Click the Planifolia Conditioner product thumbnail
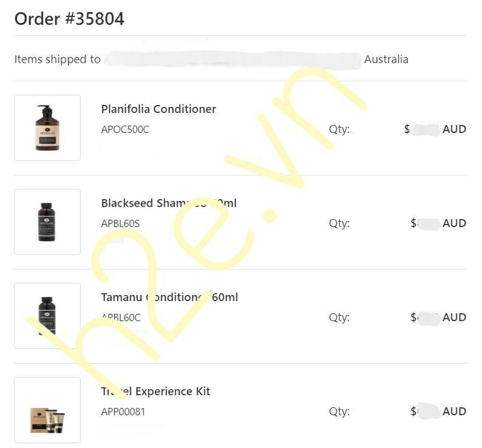Image resolution: width=482 pixels, height=448 pixels. pyautogui.click(x=47, y=127)
